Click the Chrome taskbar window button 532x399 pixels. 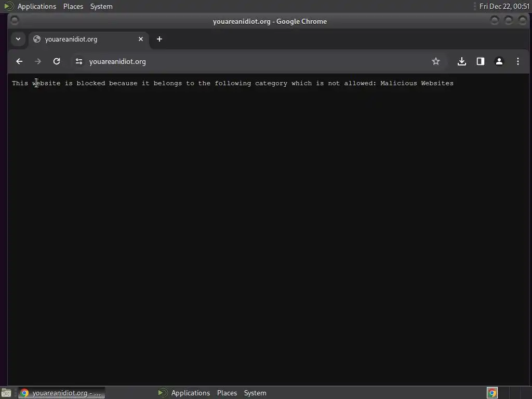(61, 393)
